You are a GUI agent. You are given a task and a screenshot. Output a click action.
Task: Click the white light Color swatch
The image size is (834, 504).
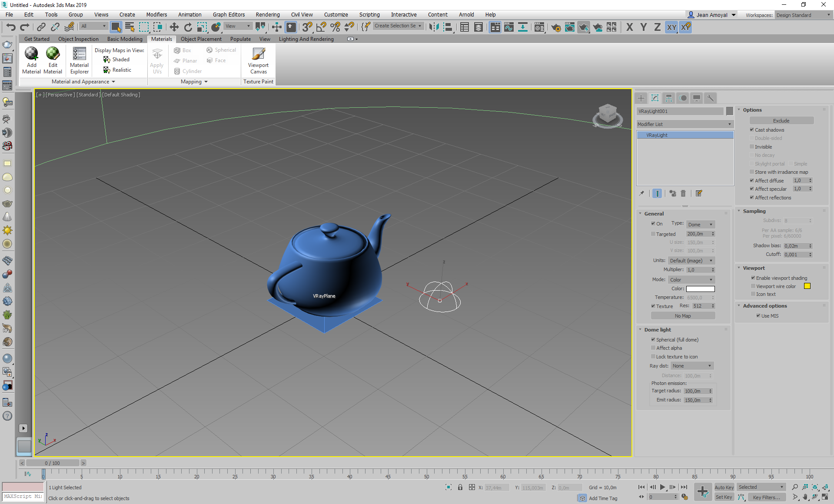[x=700, y=288]
